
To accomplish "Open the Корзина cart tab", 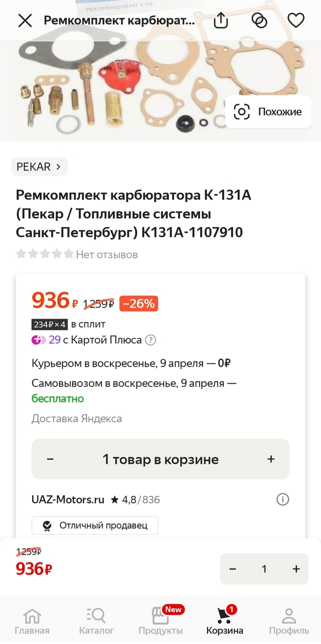I will pos(225,621).
